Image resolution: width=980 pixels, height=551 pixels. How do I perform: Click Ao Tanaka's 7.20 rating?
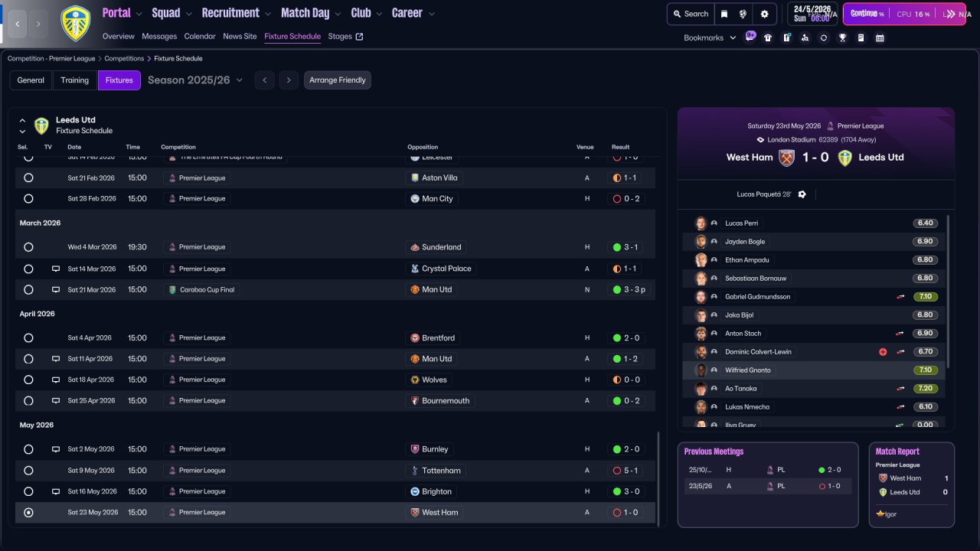pos(926,389)
